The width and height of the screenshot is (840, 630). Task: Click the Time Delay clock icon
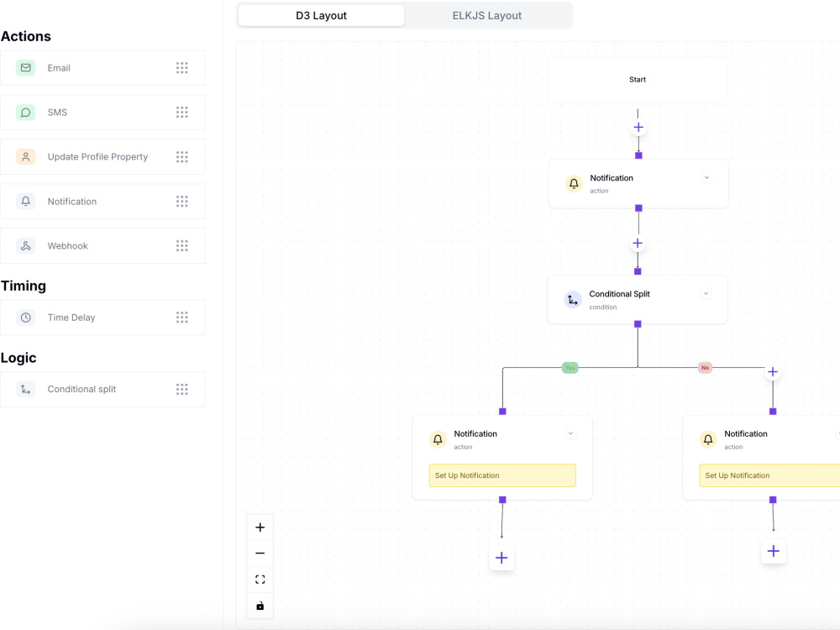click(x=26, y=318)
